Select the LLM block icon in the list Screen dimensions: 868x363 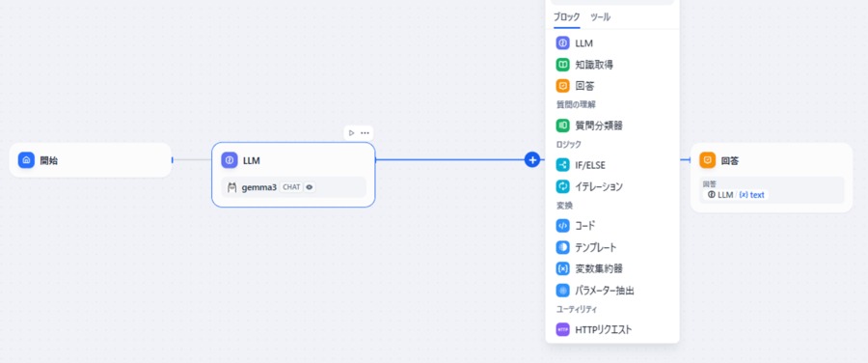pos(562,42)
